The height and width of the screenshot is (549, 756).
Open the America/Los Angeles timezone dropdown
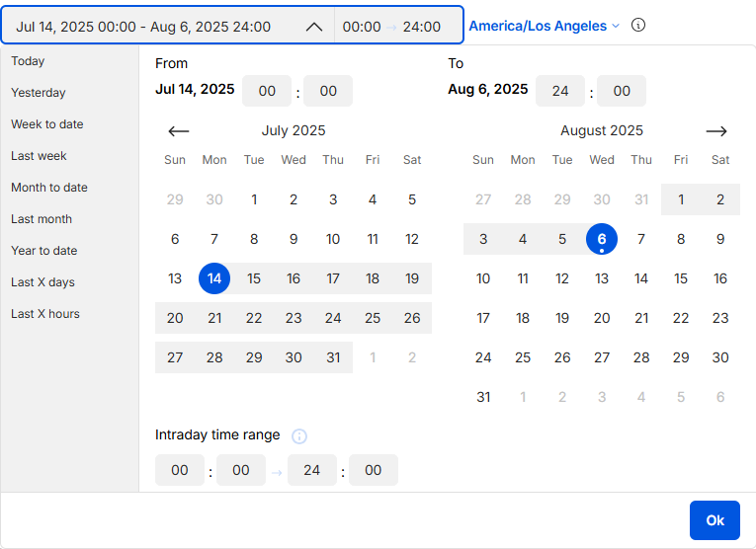544,26
